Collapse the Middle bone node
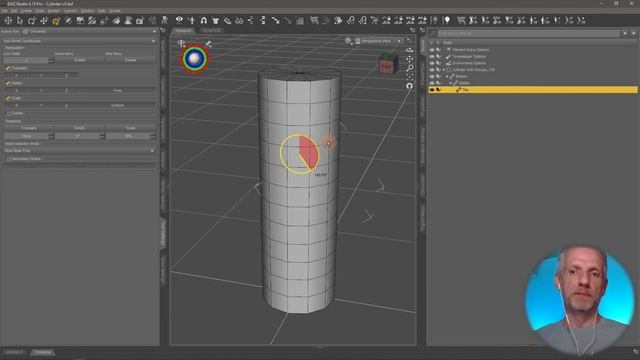Screen dimensions: 640x360 pos(451,83)
